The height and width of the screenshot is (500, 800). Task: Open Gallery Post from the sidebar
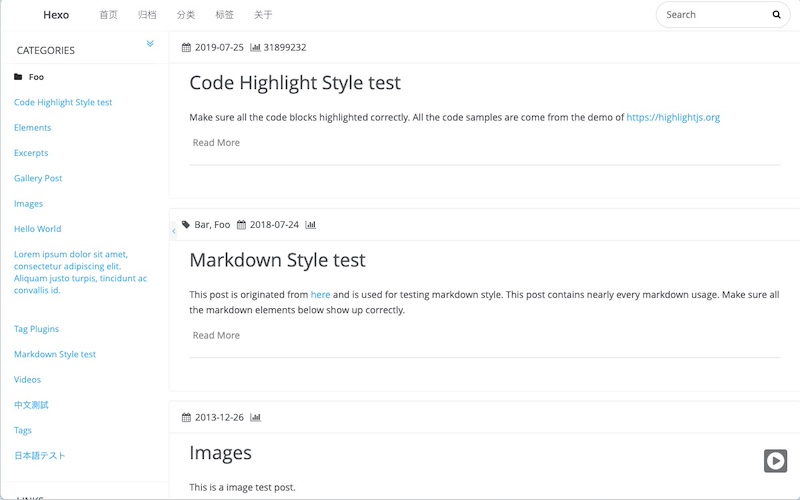[x=38, y=178]
